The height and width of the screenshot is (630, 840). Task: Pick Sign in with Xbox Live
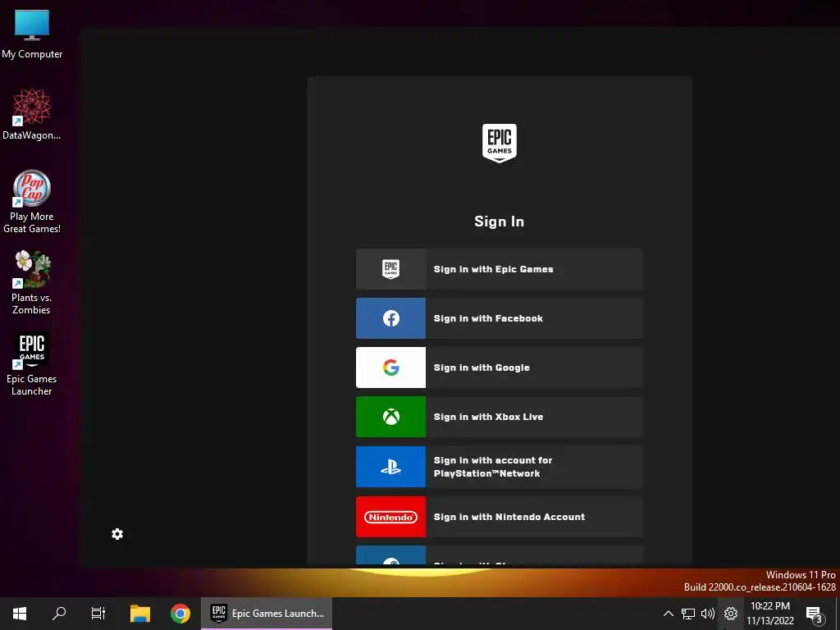coord(499,417)
